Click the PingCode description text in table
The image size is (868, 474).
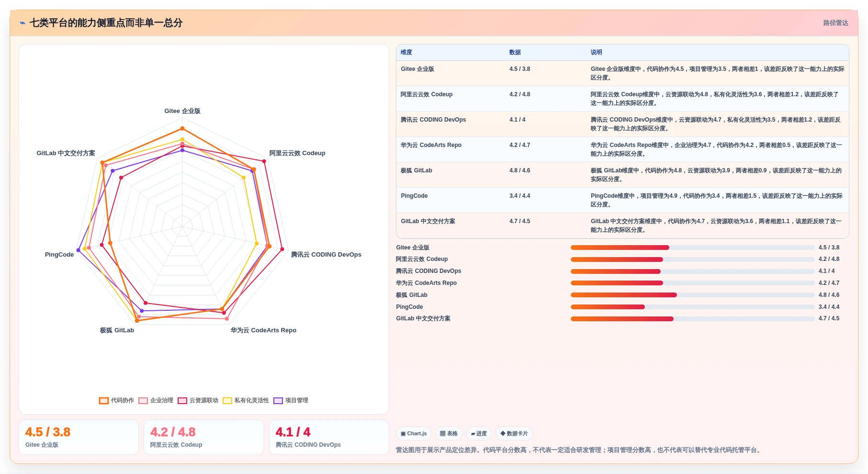(x=717, y=200)
